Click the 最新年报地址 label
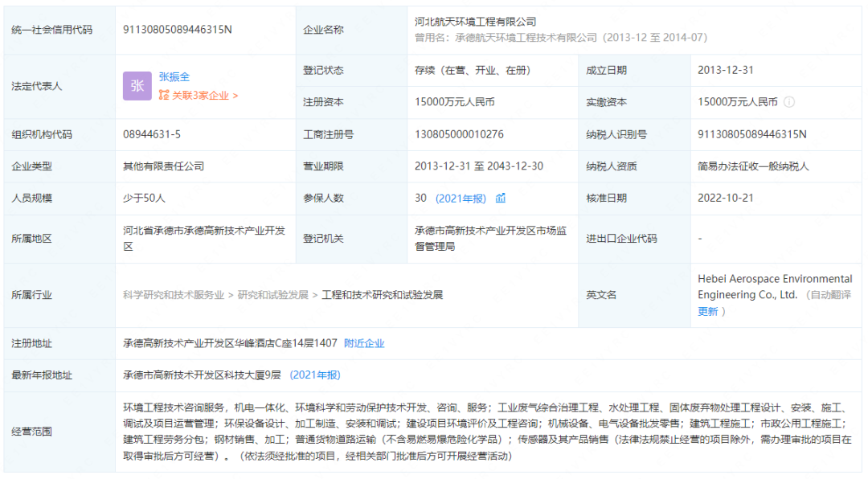This screenshot has height=479, width=868. click(x=42, y=375)
